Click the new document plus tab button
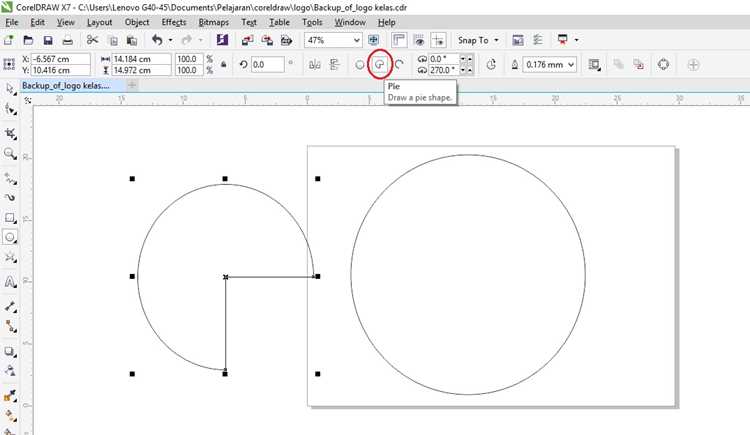The image size is (750, 435). 132,85
